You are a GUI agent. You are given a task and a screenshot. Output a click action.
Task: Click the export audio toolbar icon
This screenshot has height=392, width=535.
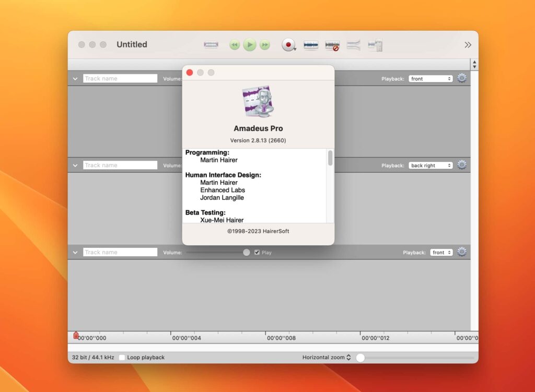click(x=375, y=45)
